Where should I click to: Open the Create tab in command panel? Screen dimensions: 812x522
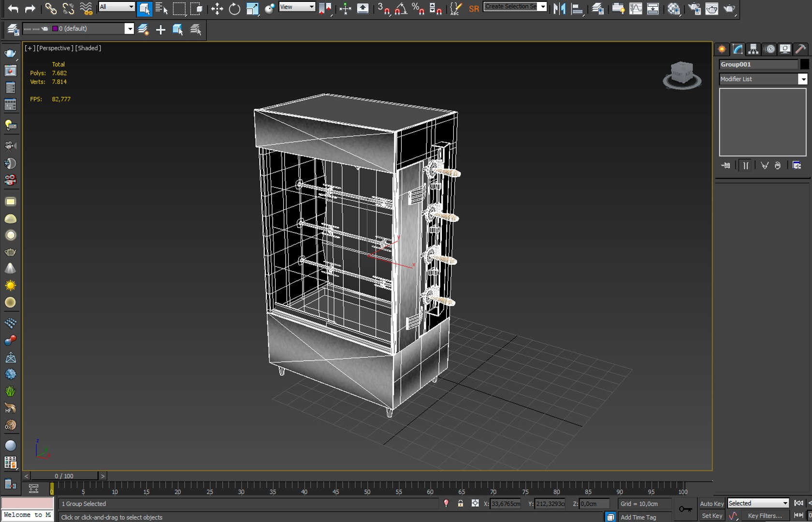pyautogui.click(x=722, y=49)
